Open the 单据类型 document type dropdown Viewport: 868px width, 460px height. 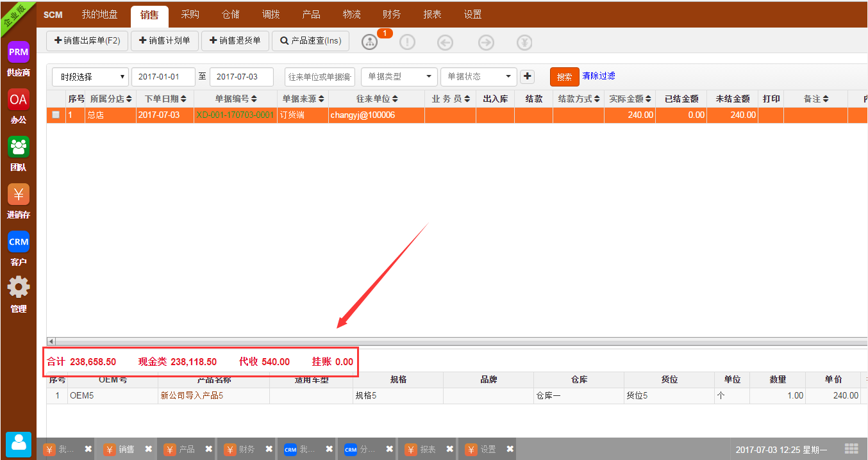(399, 77)
